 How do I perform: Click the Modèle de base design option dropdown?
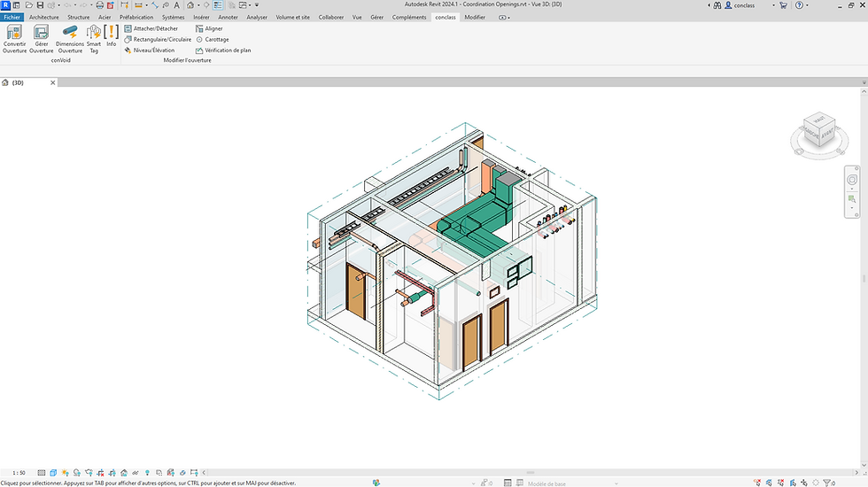coord(572,483)
